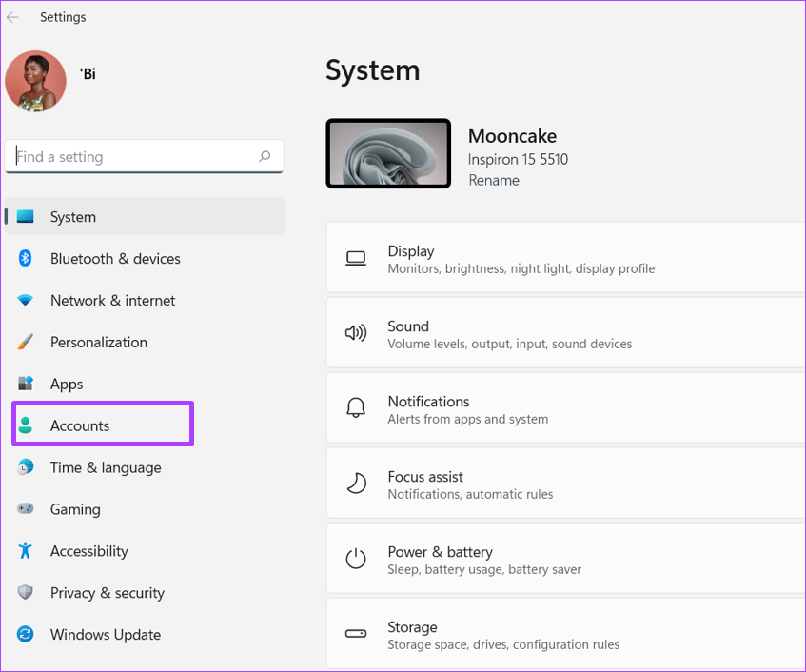The image size is (806, 672).
Task: Click the Privacy shield icon
Action: coord(25,592)
